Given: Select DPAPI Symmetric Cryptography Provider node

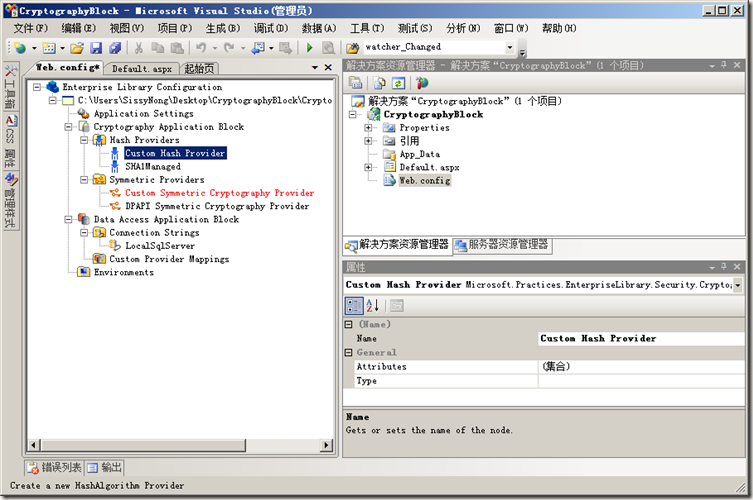Looking at the screenshot, I should coord(217,206).
